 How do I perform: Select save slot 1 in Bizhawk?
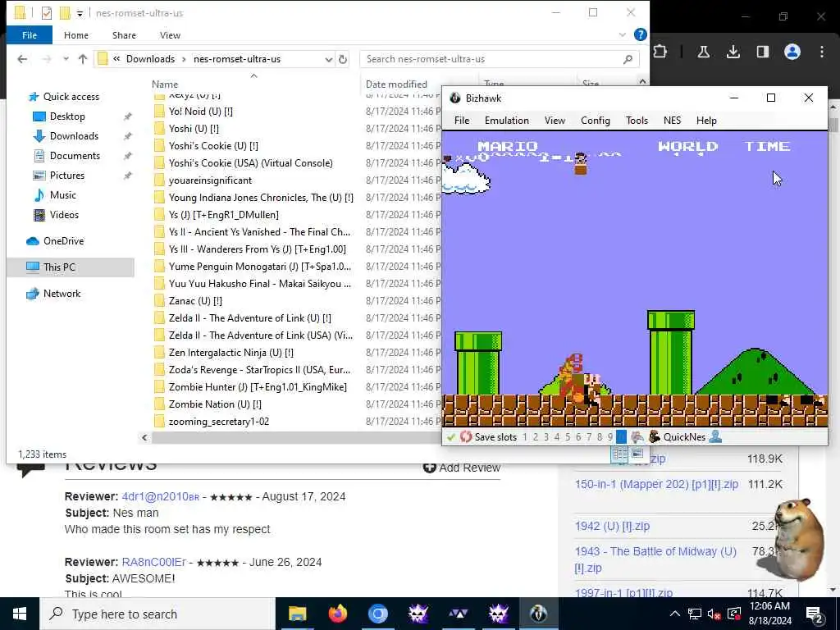[x=525, y=437]
